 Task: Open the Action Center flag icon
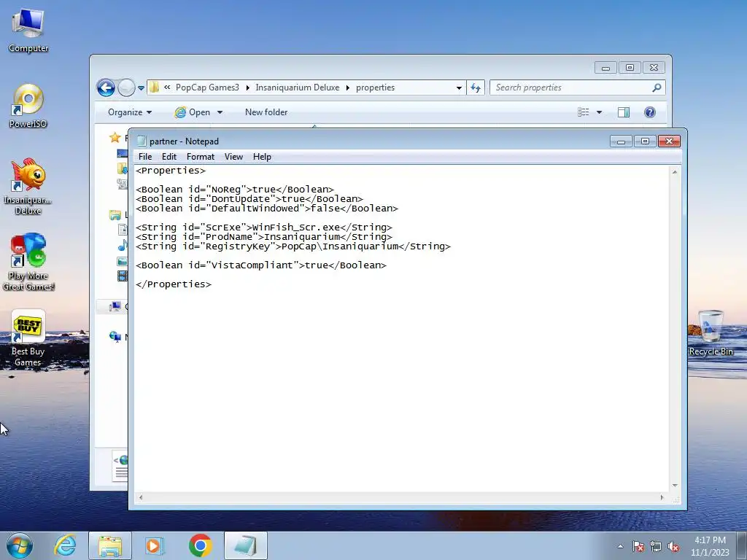tap(638, 547)
